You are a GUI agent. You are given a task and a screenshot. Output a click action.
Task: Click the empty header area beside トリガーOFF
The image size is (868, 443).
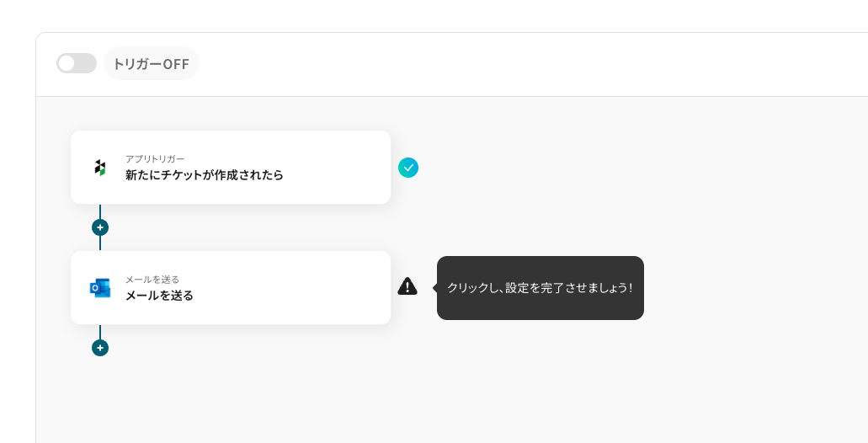pos(505,64)
